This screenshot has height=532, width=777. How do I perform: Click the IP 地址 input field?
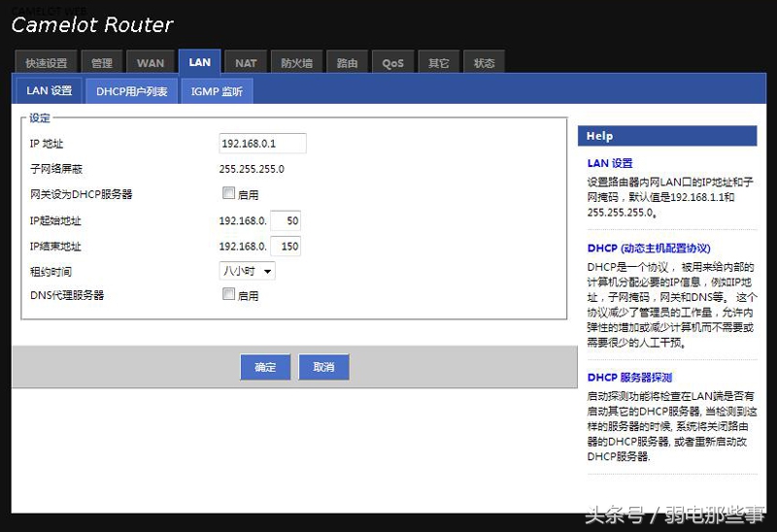point(262,143)
